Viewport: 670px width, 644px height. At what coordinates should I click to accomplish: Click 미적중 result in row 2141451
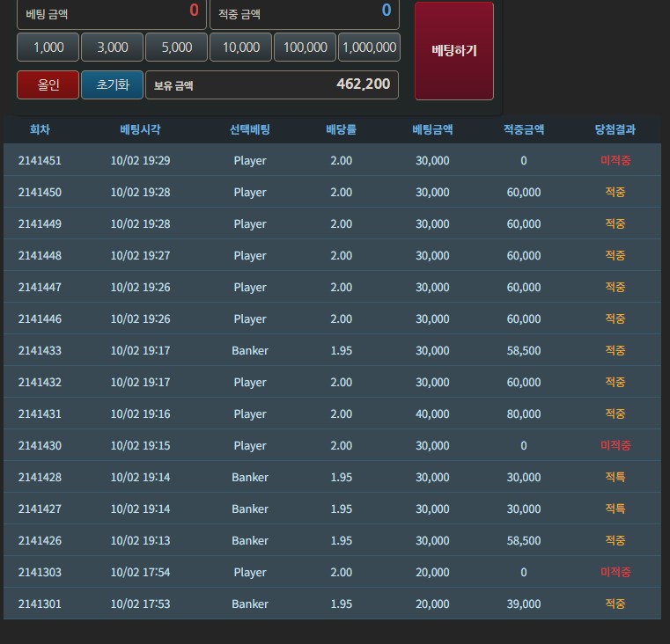(615, 161)
